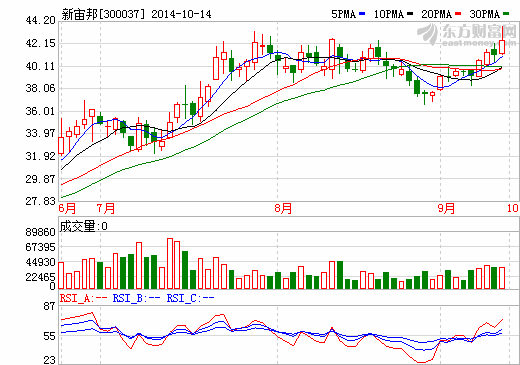Click the 20PMA red legend swatch
The height and width of the screenshot is (365, 520).
(458, 14)
